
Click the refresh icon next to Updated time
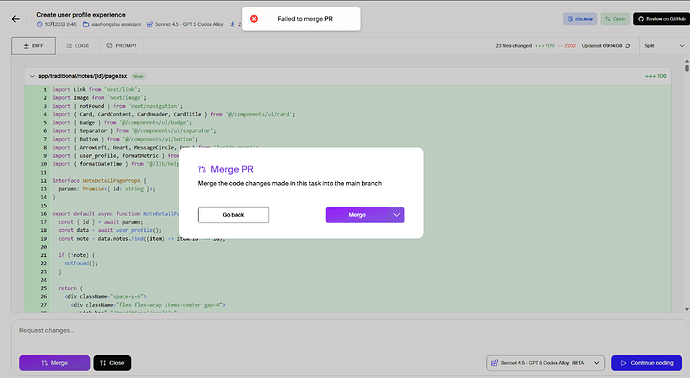[628, 46]
